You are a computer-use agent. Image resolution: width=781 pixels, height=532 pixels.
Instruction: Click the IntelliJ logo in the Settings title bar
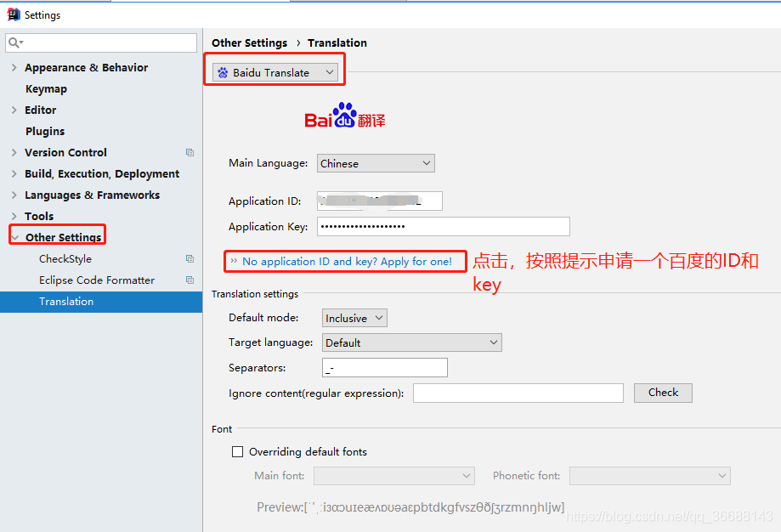14,15
